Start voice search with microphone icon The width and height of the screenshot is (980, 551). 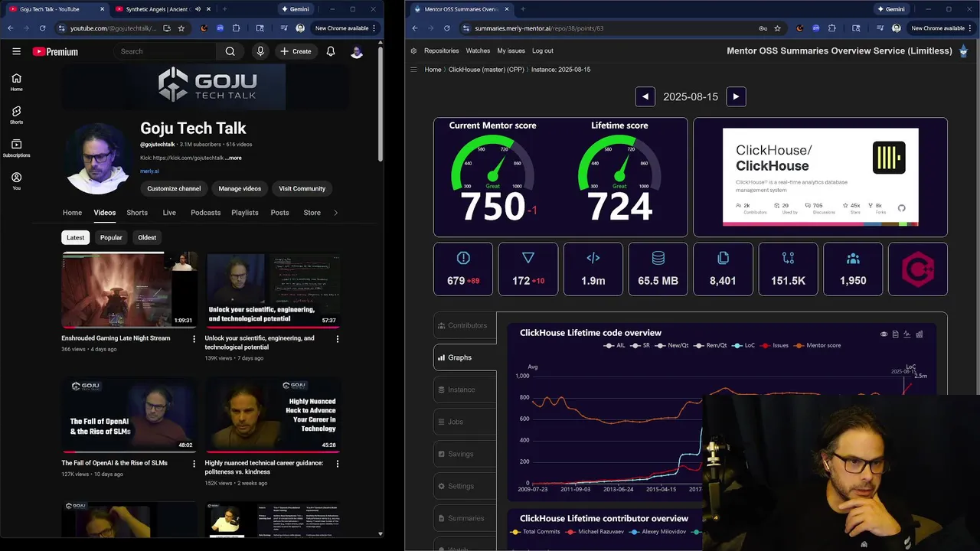pos(260,51)
